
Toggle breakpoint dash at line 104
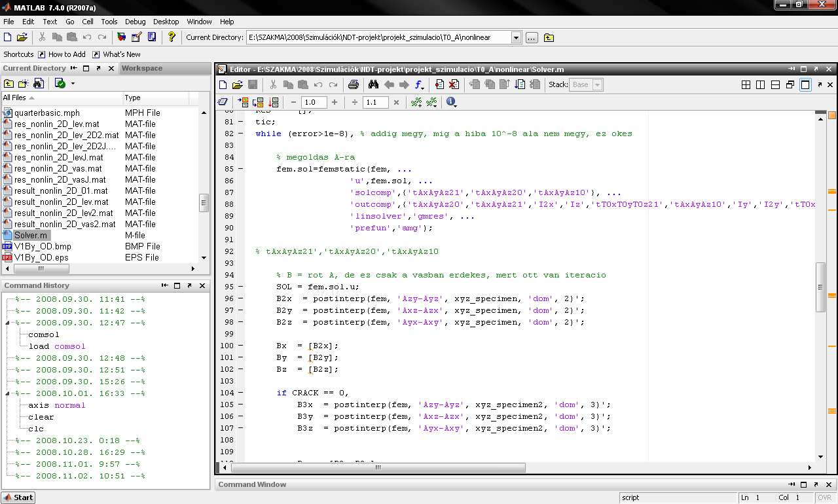pos(240,393)
